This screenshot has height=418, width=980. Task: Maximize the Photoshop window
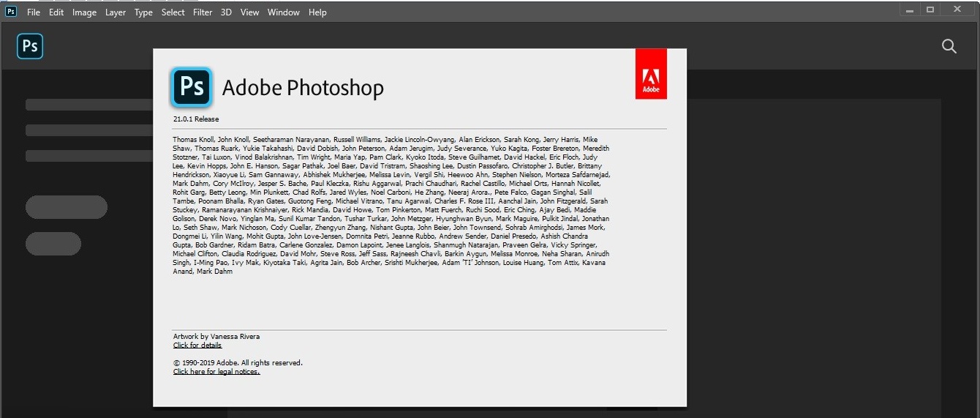pyautogui.click(x=930, y=10)
